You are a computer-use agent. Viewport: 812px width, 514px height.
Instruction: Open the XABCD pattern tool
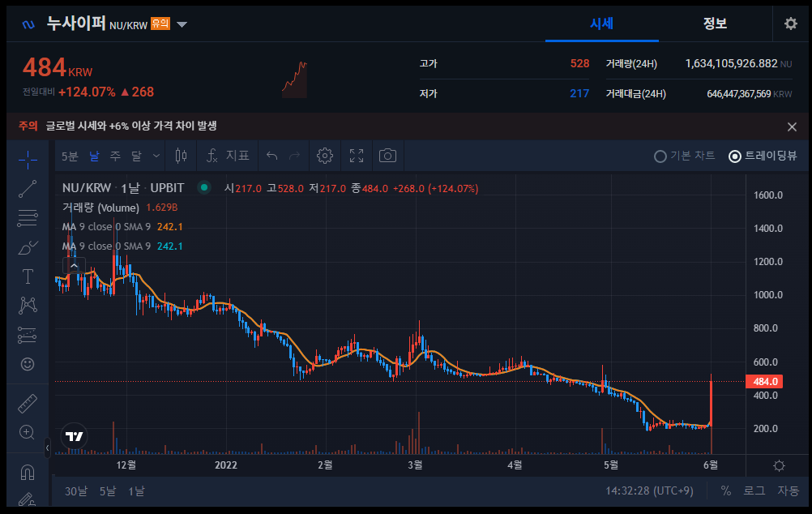click(x=28, y=305)
